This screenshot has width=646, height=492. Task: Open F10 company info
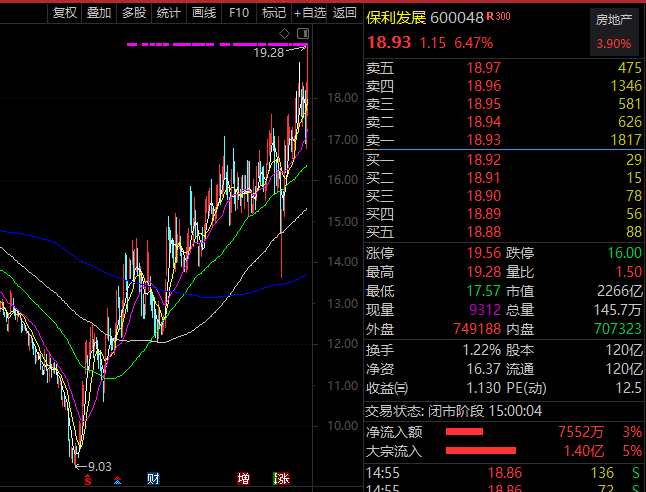[239, 13]
